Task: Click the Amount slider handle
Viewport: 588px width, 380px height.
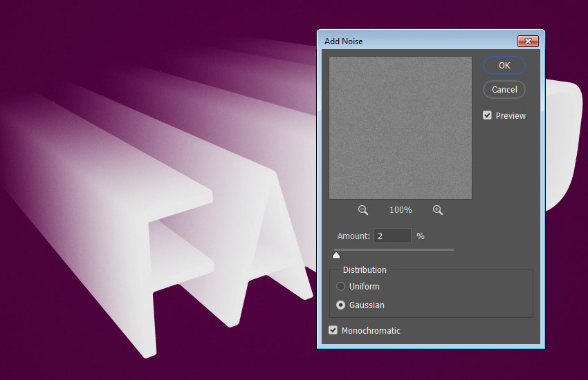Action: pyautogui.click(x=336, y=256)
